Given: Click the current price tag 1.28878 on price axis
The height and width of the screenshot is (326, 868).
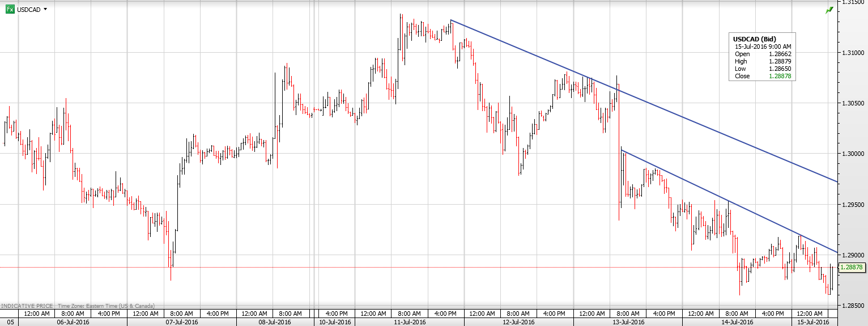Looking at the screenshot, I should click(852, 267).
